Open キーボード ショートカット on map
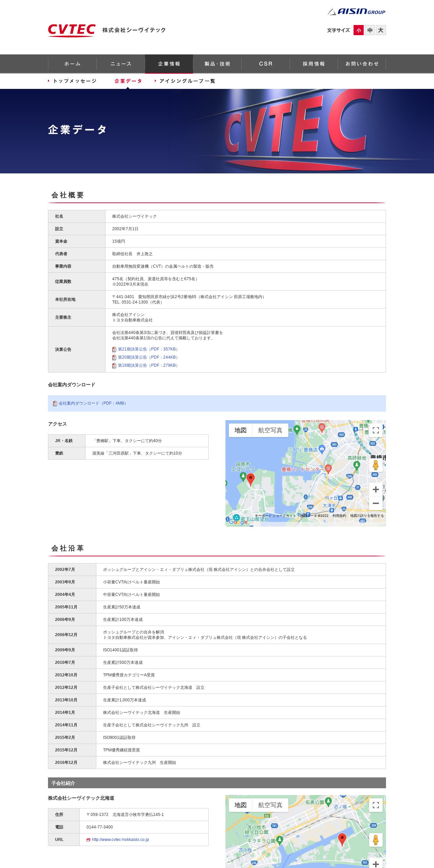Screen dimensions: 434x868 [x=275, y=516]
